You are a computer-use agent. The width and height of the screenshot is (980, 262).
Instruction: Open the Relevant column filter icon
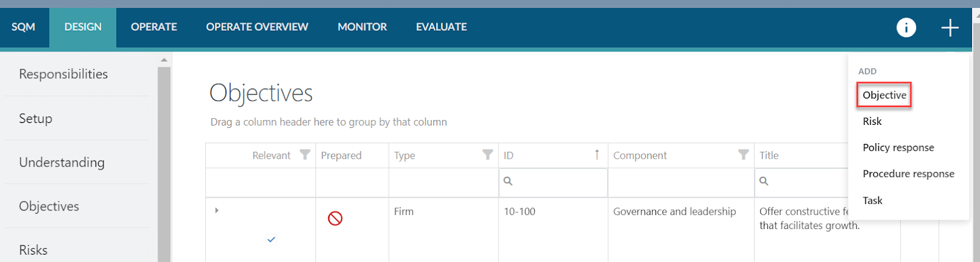(304, 155)
